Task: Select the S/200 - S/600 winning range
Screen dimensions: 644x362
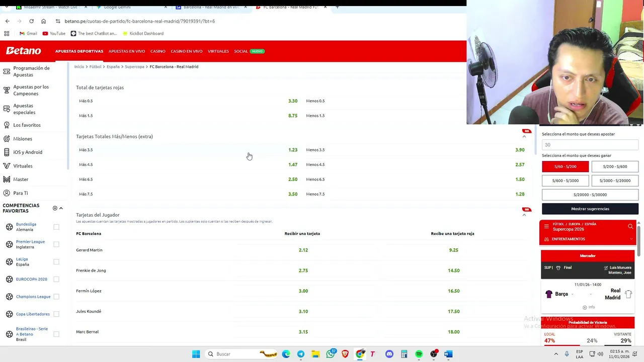Action: pyautogui.click(x=615, y=166)
